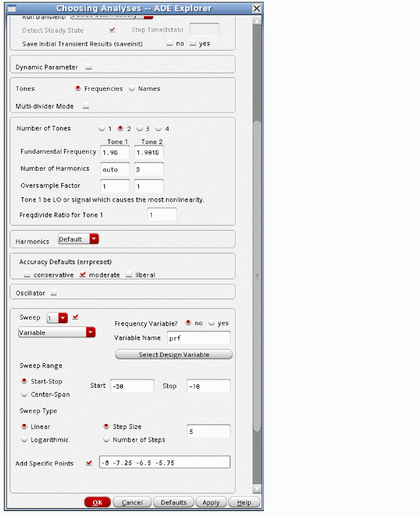Select 'no' for Frequency Variable
The height and width of the screenshot is (516, 420).
click(x=188, y=323)
